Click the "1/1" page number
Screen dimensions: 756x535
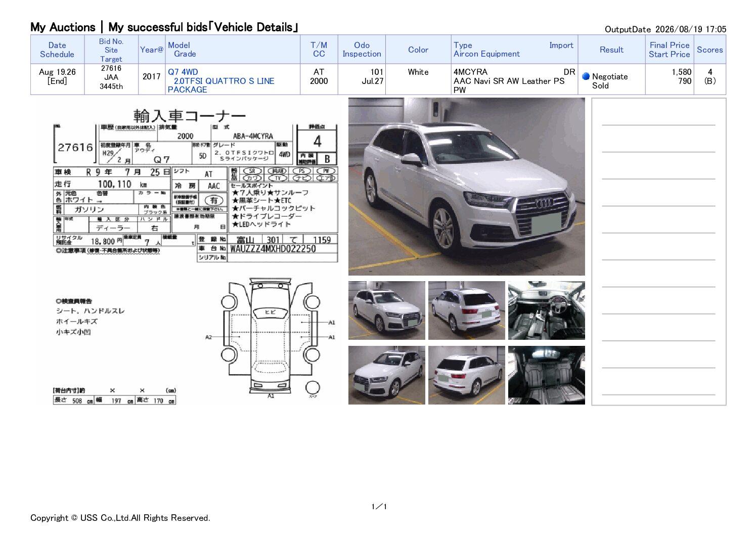pyautogui.click(x=379, y=507)
